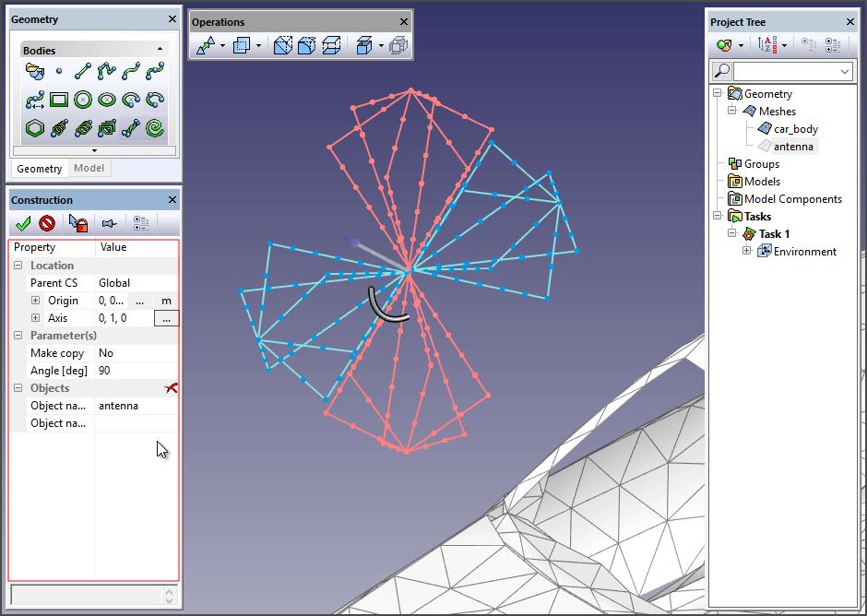Open the sort order dropdown arrow
Image resolution: width=867 pixels, height=616 pixels.
point(785,44)
